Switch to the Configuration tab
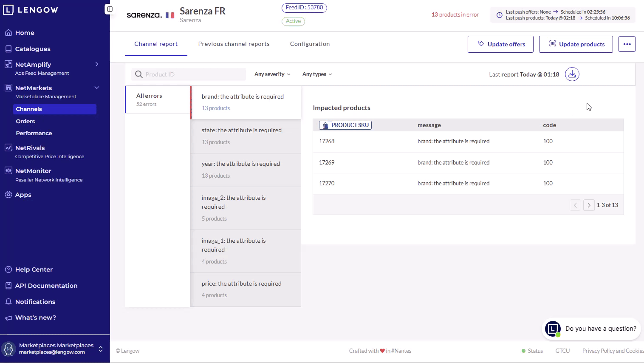 pyautogui.click(x=310, y=44)
